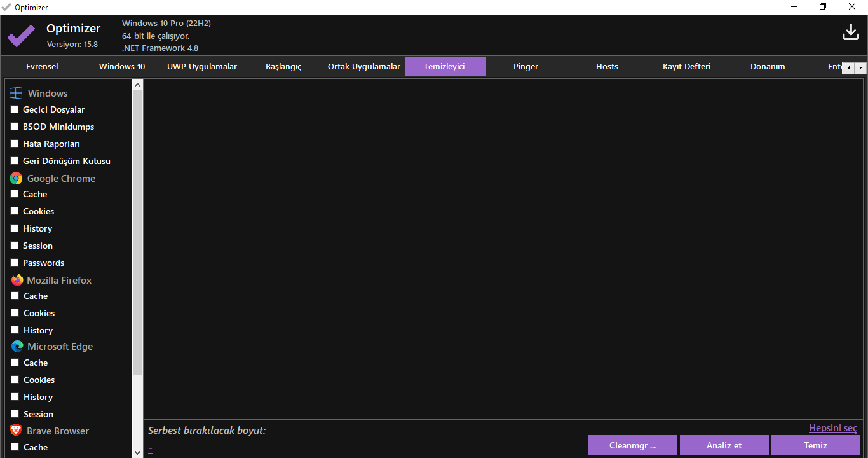Click tab strip scroll-left arrow
868x458 pixels.
[848, 67]
